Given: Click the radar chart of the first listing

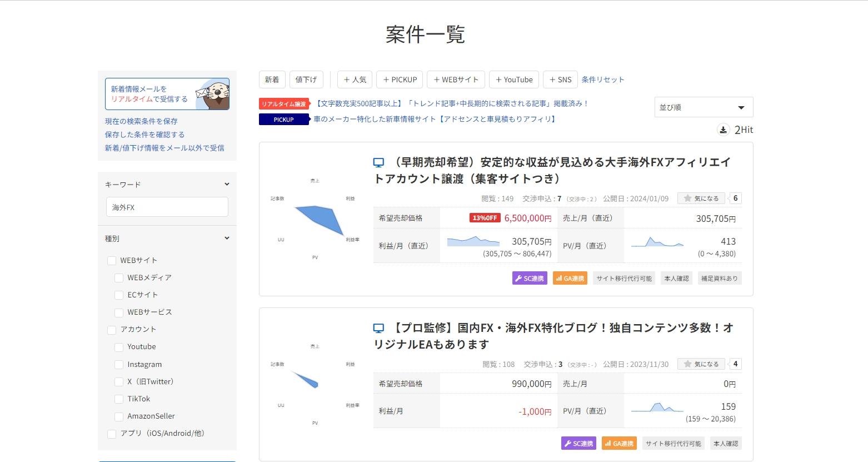Looking at the screenshot, I should tap(315, 219).
